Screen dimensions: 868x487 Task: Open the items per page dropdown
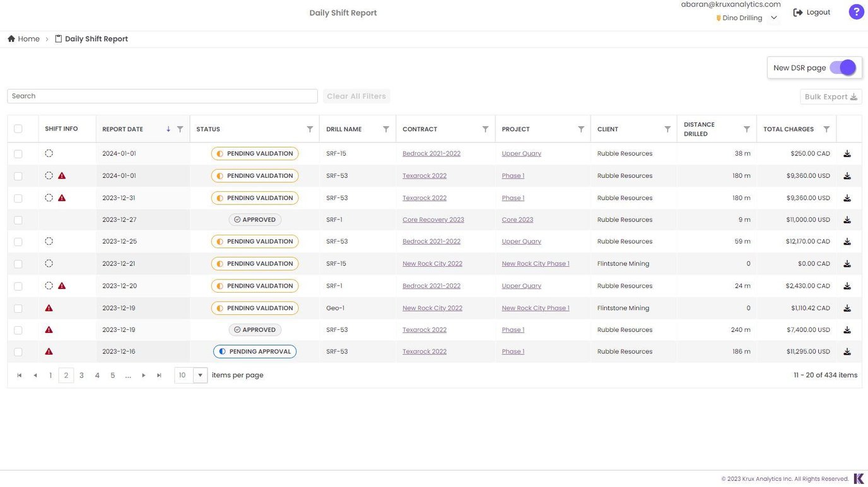200,375
